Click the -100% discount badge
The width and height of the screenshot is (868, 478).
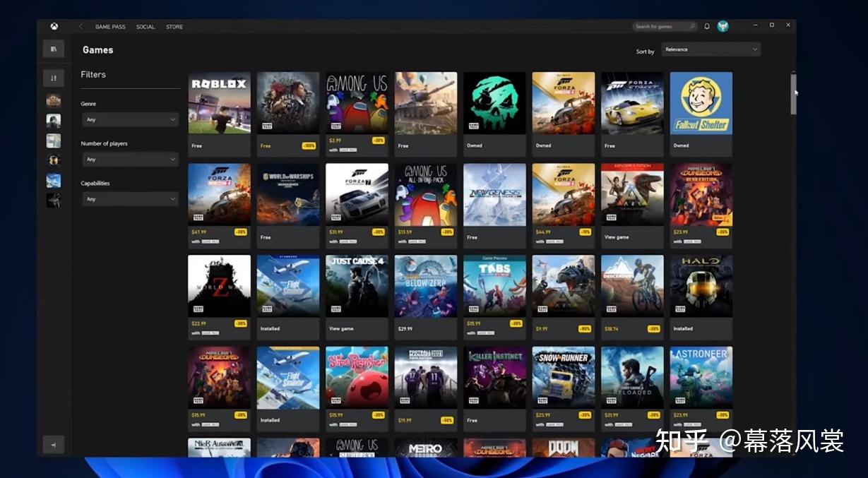309,145
